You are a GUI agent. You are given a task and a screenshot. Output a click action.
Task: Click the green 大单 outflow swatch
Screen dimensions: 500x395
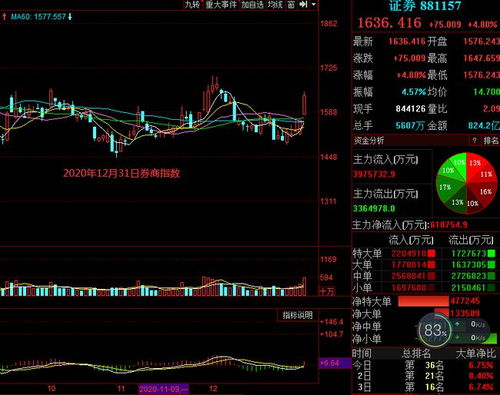pos(491,265)
